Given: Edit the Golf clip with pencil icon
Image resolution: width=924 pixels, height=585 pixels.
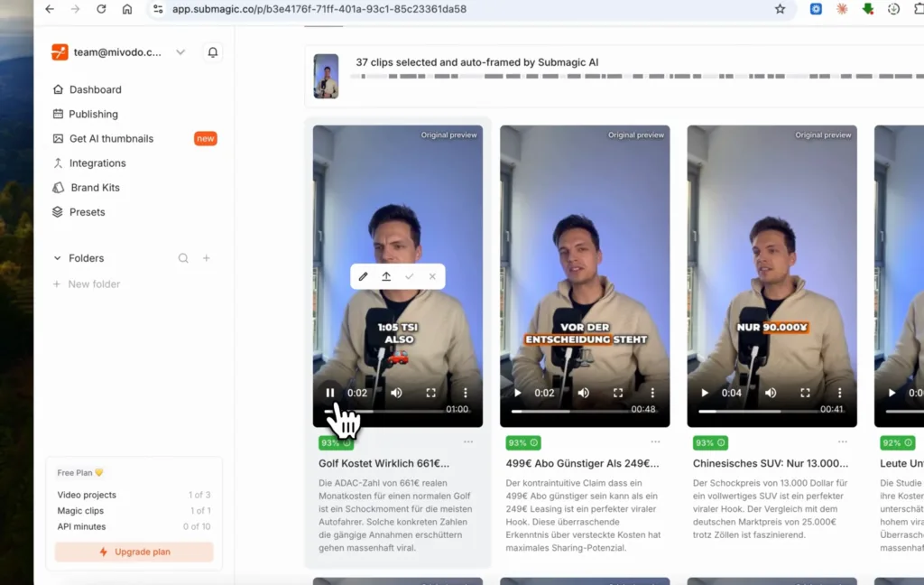Looking at the screenshot, I should click(363, 276).
